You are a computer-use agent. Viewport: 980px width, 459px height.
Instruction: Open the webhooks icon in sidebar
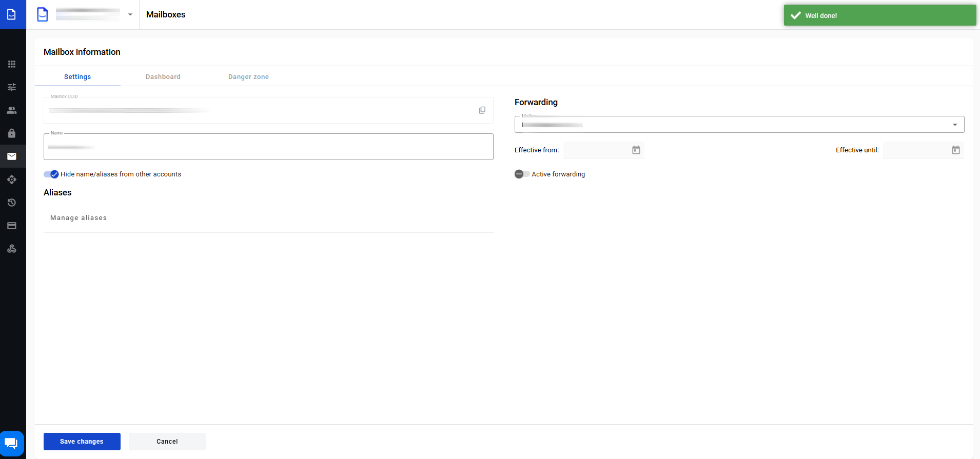[12, 249]
